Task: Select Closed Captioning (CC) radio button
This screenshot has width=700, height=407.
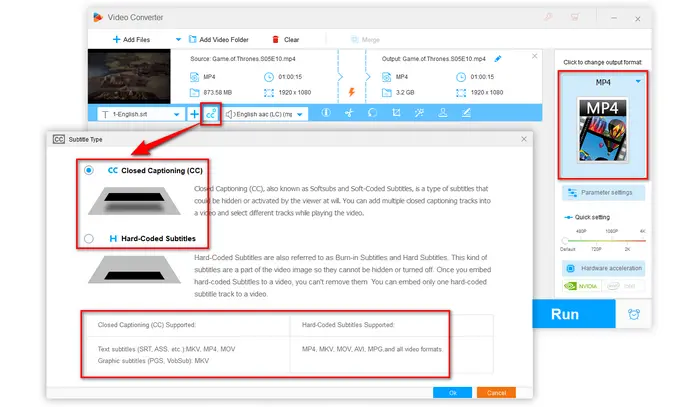Action: [89, 170]
